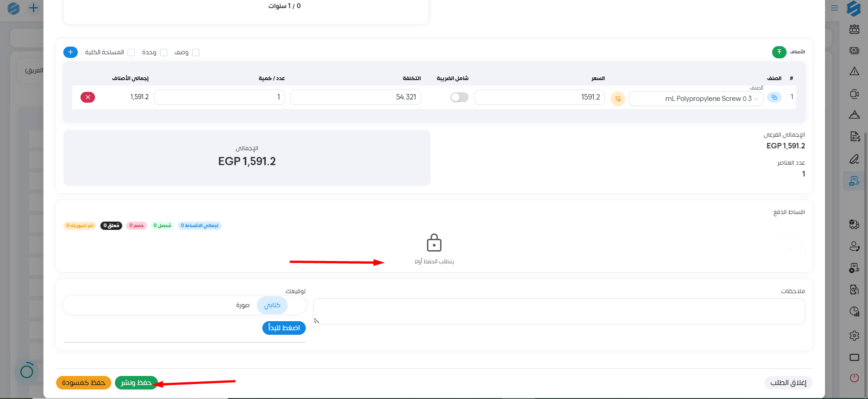Click the blue add item plus button
Image resolution: width=868 pixels, height=399 pixels.
click(71, 52)
